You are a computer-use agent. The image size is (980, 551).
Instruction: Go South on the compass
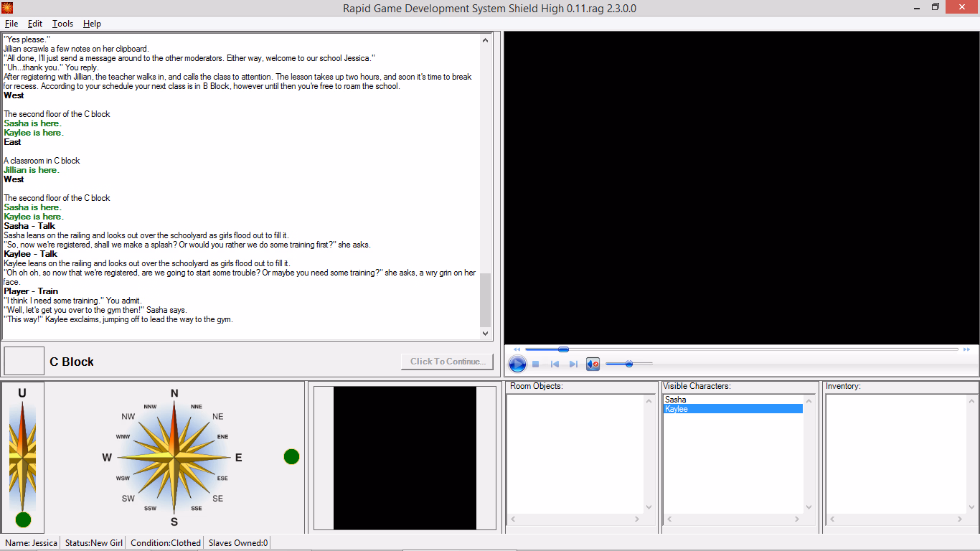[174, 522]
